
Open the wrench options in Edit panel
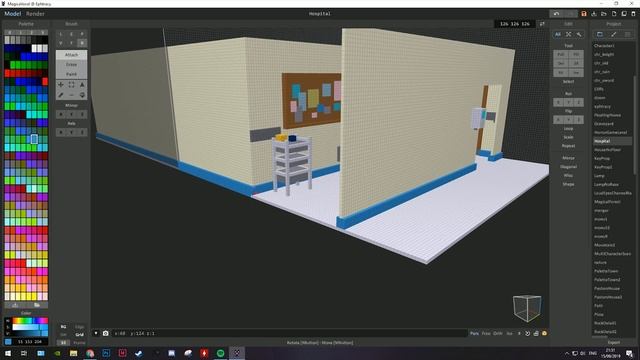click(579, 35)
